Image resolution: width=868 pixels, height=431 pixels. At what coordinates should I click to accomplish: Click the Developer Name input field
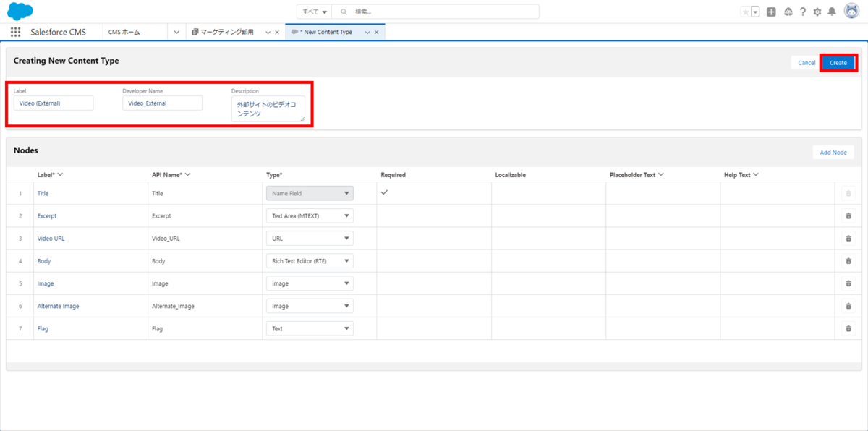point(162,103)
